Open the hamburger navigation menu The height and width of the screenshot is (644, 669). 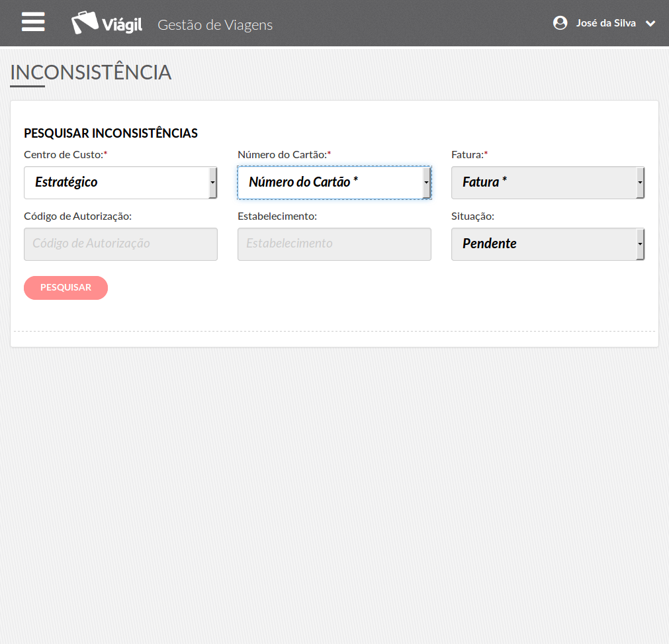click(x=33, y=22)
